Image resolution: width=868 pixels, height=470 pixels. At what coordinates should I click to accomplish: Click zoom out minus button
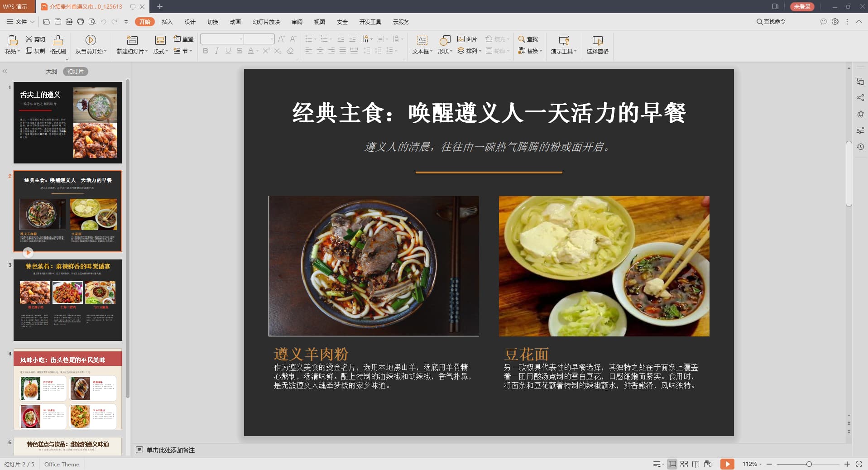[x=769, y=464]
